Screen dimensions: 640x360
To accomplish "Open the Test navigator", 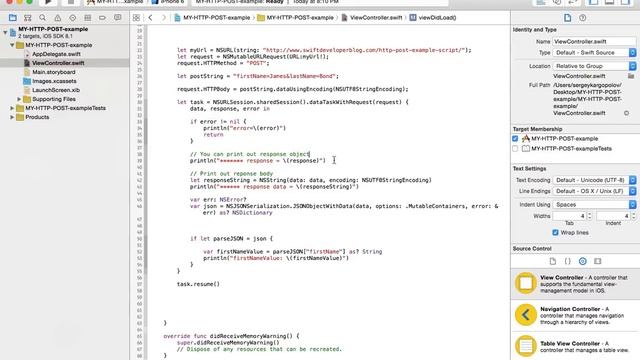I will click(x=73, y=18).
